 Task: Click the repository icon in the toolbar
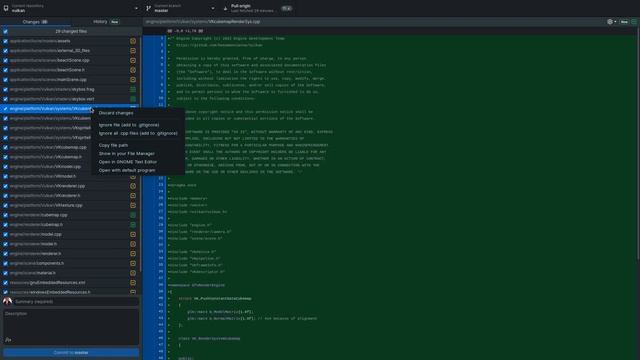pos(6,8)
